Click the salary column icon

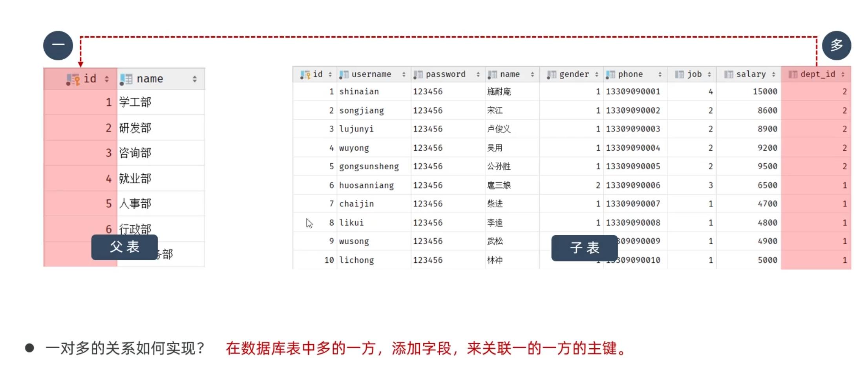[x=729, y=75]
